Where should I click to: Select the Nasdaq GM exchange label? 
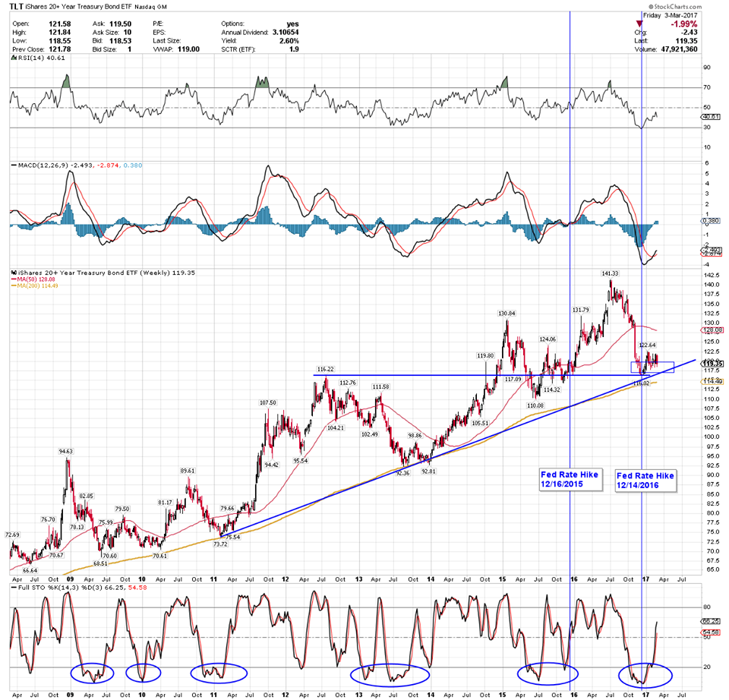pyautogui.click(x=151, y=6)
